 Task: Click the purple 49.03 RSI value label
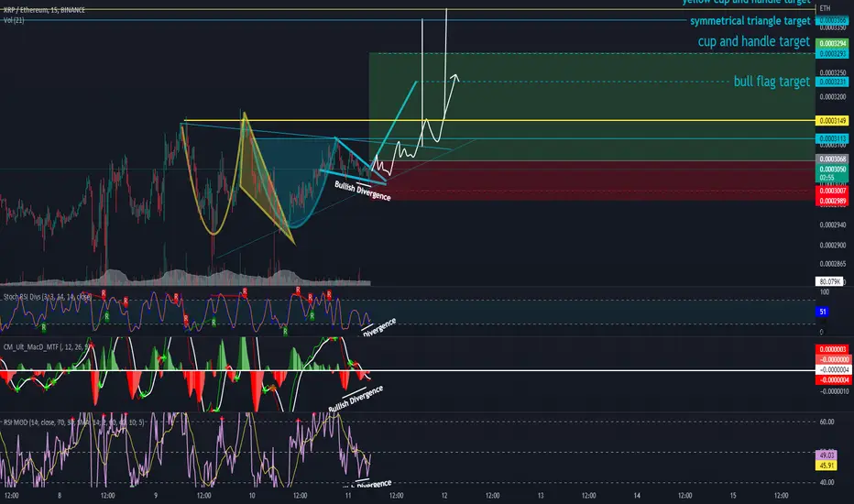coord(827,455)
